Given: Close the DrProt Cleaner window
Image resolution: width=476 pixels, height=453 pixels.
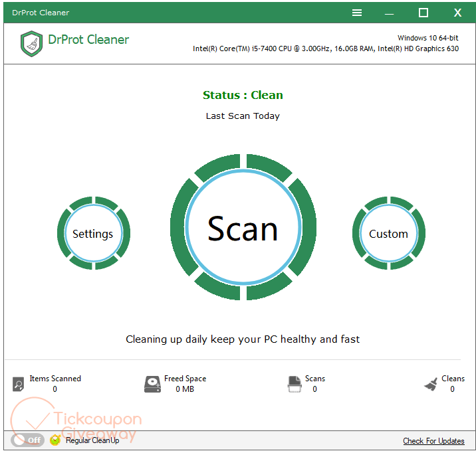Looking at the screenshot, I should pyautogui.click(x=458, y=13).
